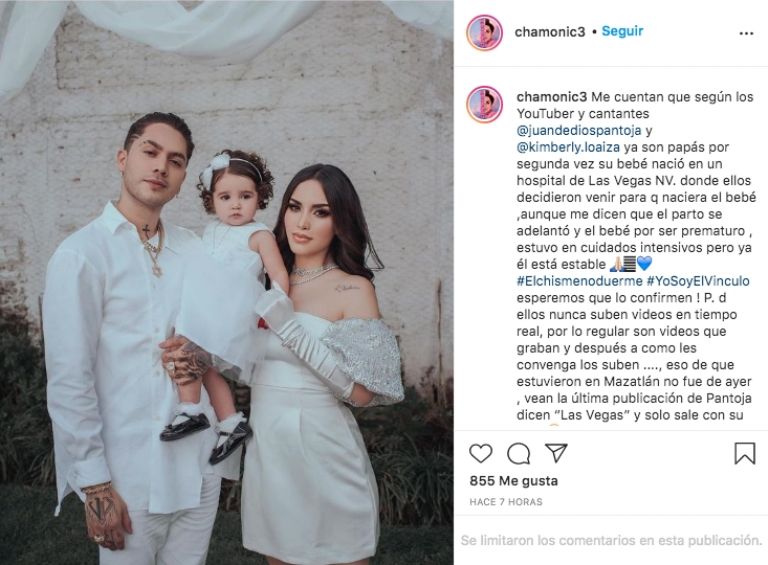Select the caption text starting Me cuentan

[635, 256]
